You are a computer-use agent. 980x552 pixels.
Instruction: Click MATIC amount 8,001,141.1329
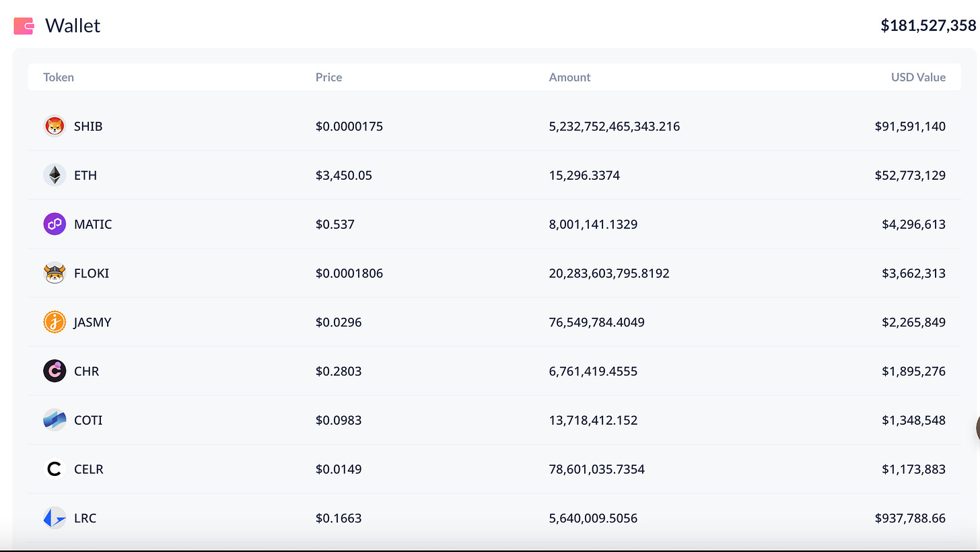[593, 224]
